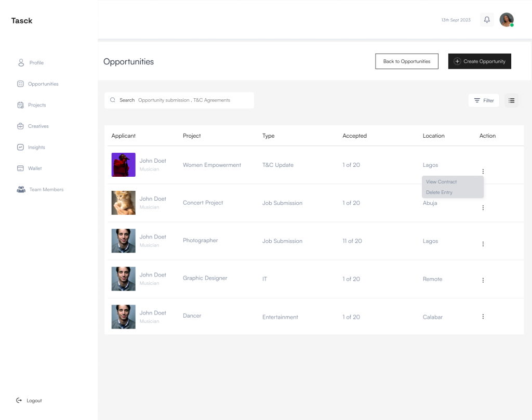
Task: Open Insights chart icon in sidebar
Action: pos(21,147)
